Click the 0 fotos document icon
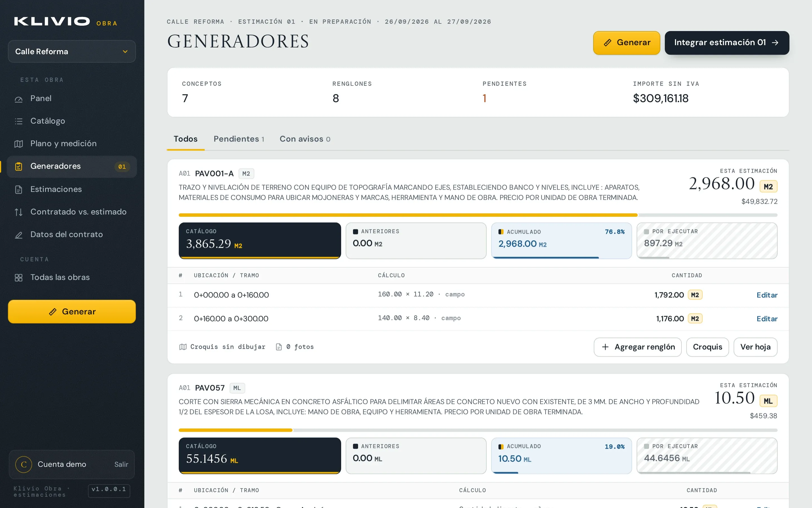The width and height of the screenshot is (812, 508). point(279,347)
